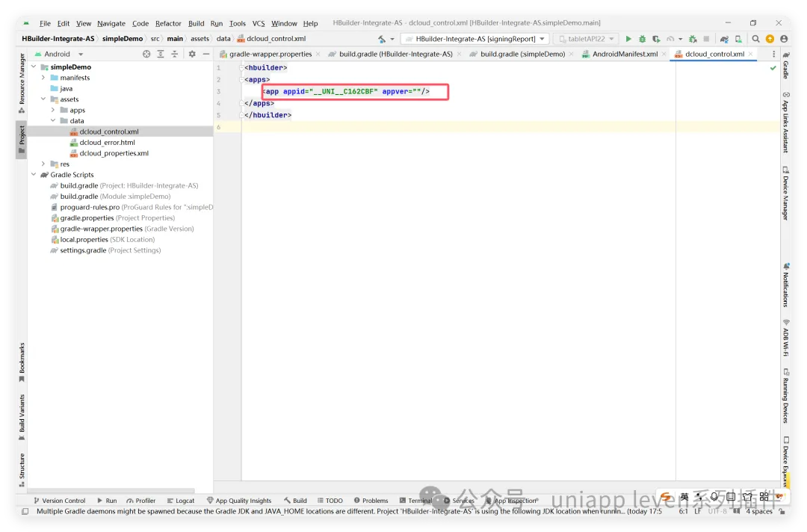Viewport: 807px width, 532px height.
Task: Open the Problems tool window
Action: 371,501
